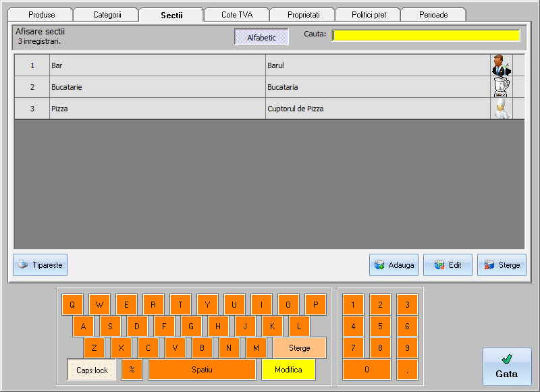Tap the F key
This screenshot has height=392, width=540.
164,327
